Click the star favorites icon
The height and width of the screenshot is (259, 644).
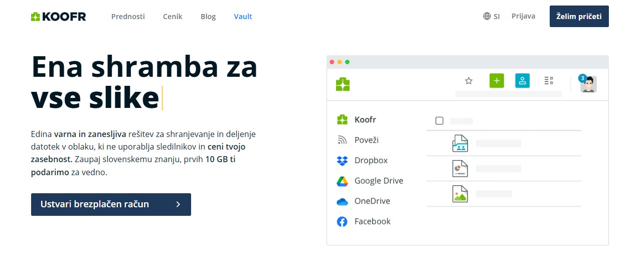click(x=469, y=80)
